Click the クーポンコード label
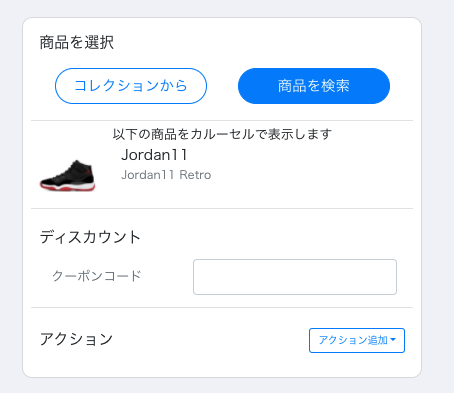Viewport: 454px width, 393px height. click(x=97, y=276)
